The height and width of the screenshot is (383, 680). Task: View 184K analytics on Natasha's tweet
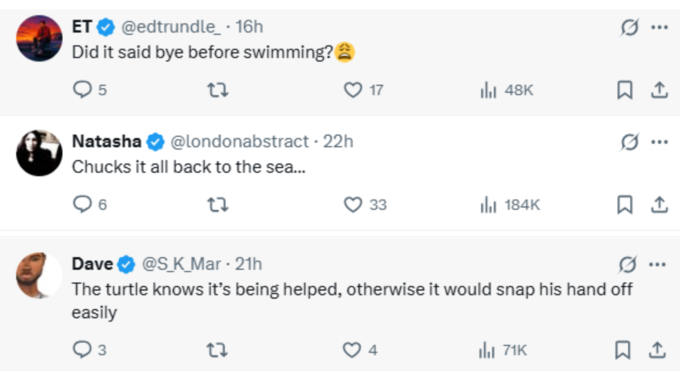pos(510,205)
